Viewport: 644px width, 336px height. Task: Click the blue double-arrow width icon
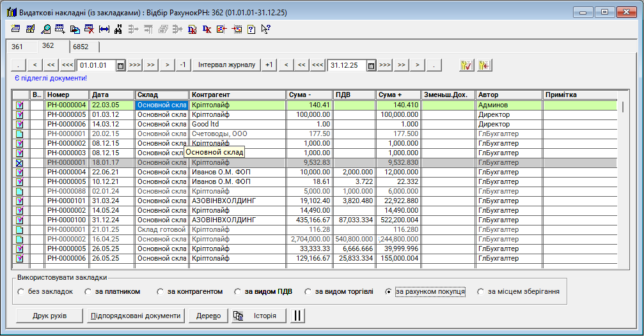[x=104, y=29]
